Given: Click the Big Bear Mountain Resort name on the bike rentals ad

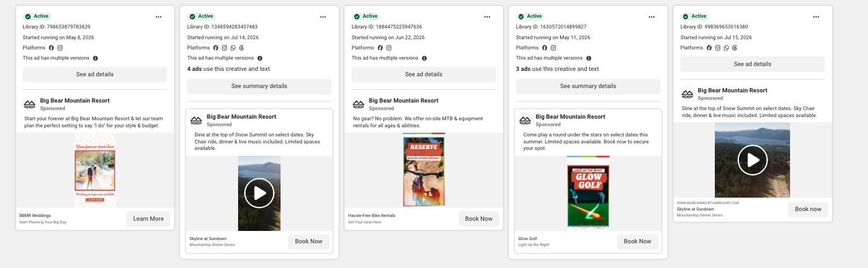Looking at the screenshot, I should pyautogui.click(x=404, y=100).
